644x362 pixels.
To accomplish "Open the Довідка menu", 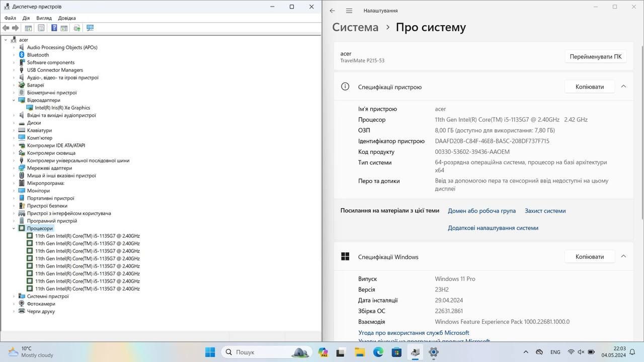I will click(67, 18).
